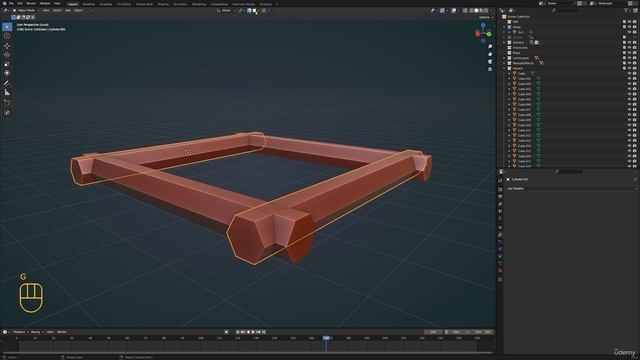The width and height of the screenshot is (640, 360).
Task: Select the Transform tool
Action: [7, 73]
